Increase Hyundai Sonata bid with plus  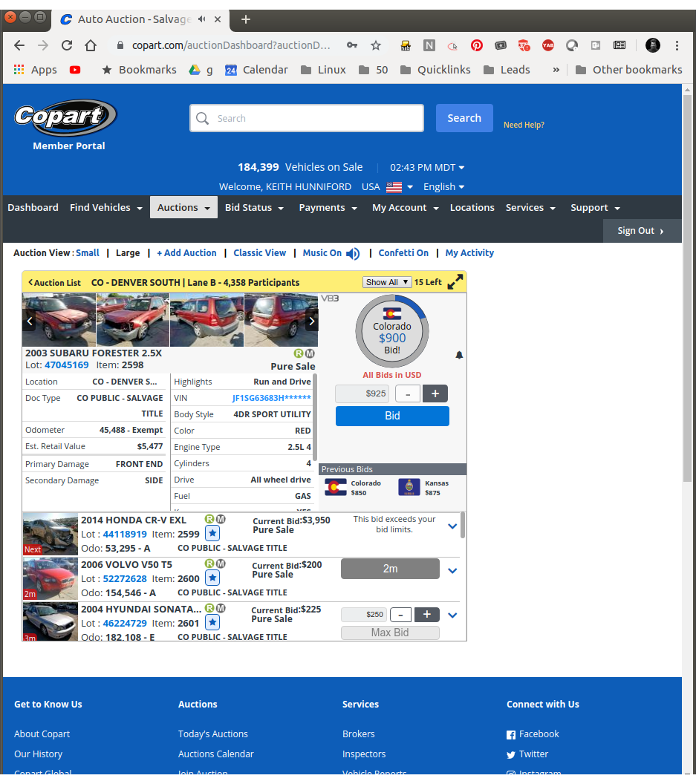tap(427, 614)
